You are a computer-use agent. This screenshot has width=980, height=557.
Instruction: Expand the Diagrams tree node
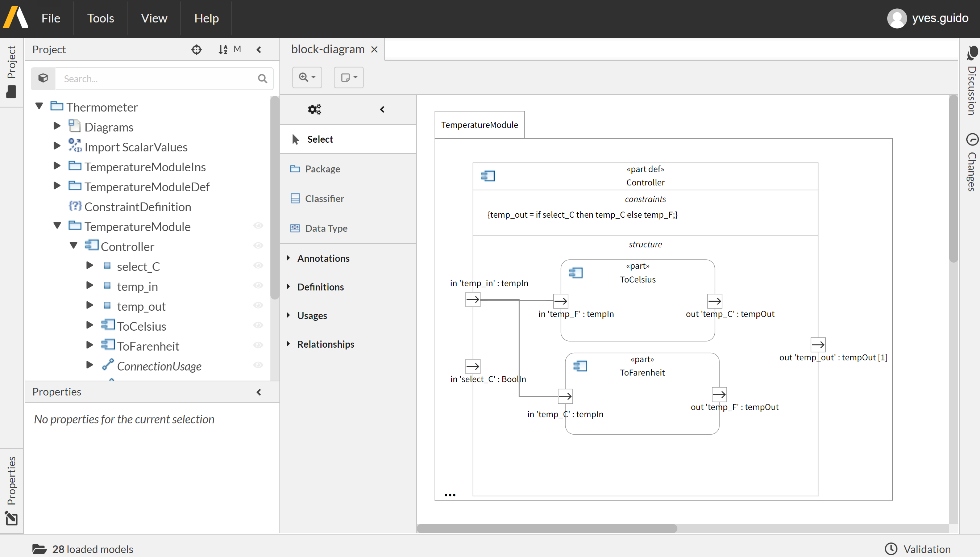tap(57, 126)
